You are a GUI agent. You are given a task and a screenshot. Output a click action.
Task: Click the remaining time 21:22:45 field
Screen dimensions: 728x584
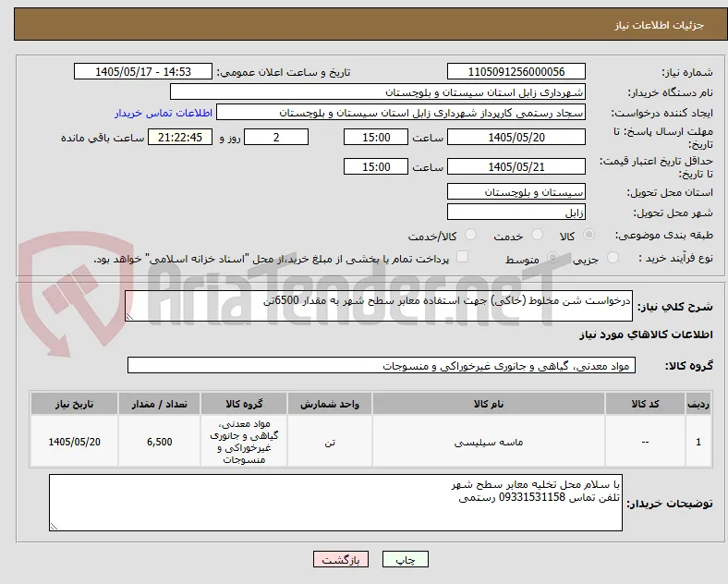click(180, 137)
